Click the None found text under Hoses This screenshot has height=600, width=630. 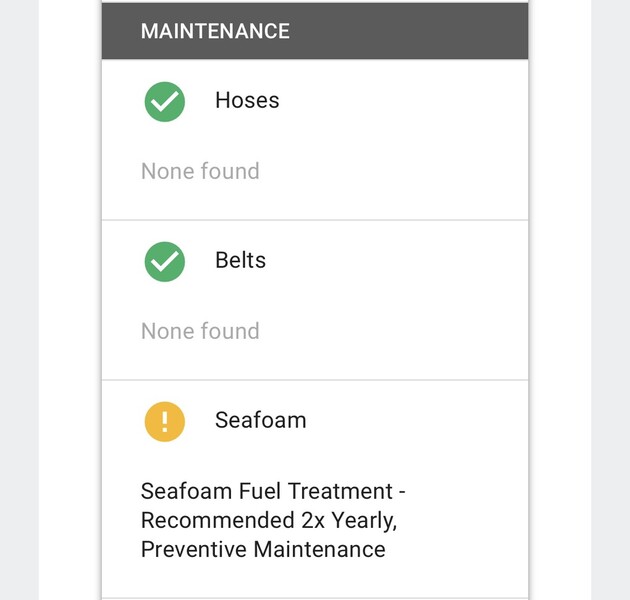[x=200, y=171]
